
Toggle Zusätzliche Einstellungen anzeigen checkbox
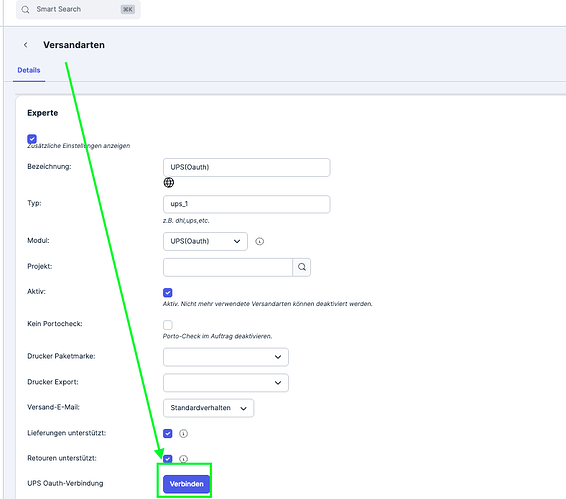32,139
